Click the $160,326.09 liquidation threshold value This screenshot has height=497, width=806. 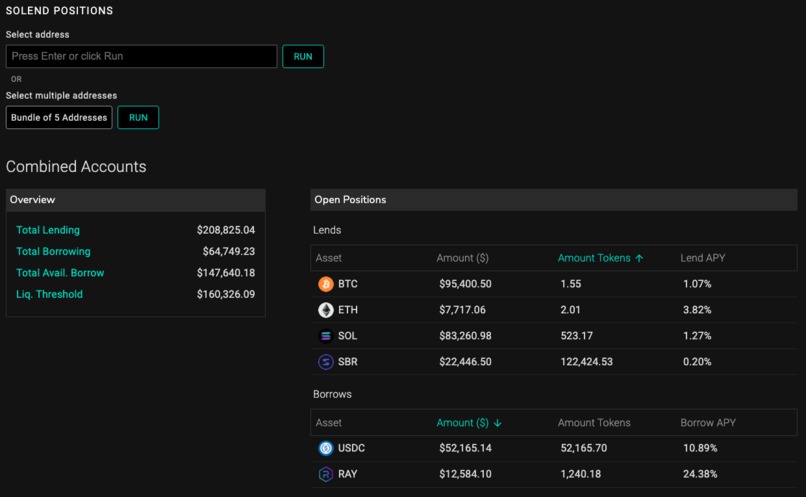pyautogui.click(x=226, y=294)
